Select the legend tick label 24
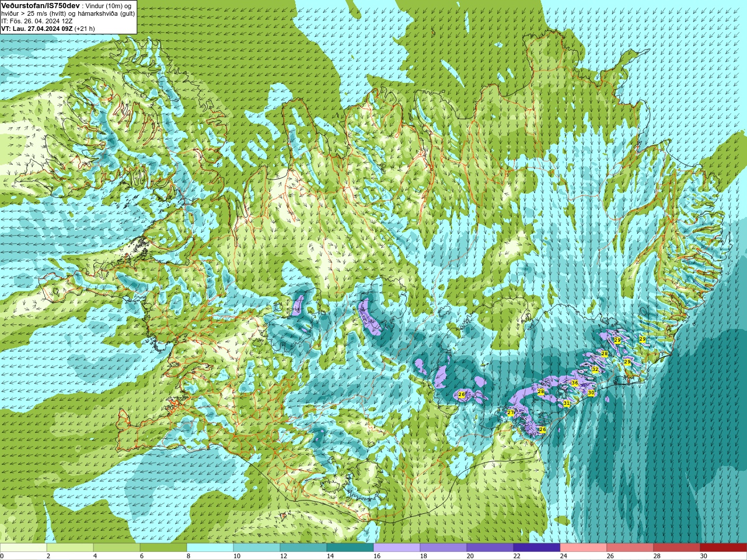 click(x=564, y=556)
